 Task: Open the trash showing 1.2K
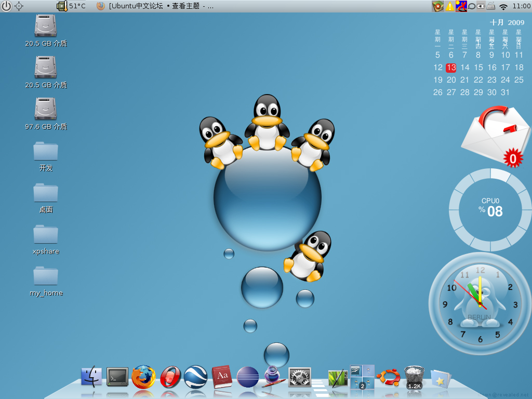[x=414, y=377]
